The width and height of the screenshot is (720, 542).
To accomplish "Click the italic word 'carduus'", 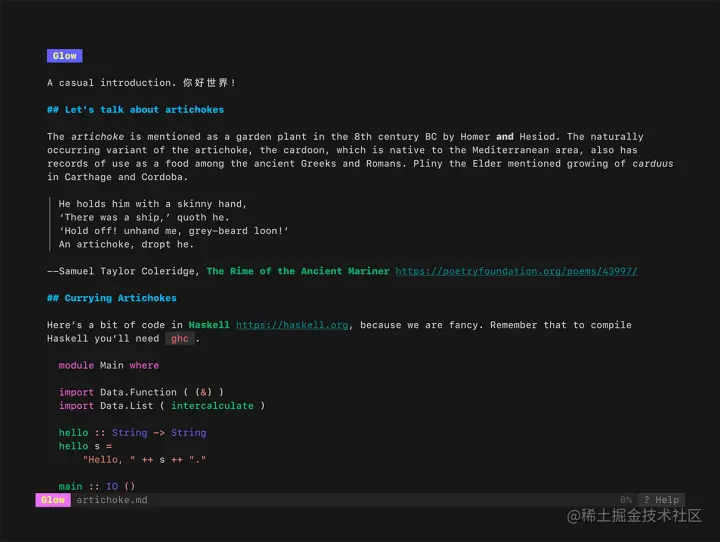I will (x=652, y=164).
